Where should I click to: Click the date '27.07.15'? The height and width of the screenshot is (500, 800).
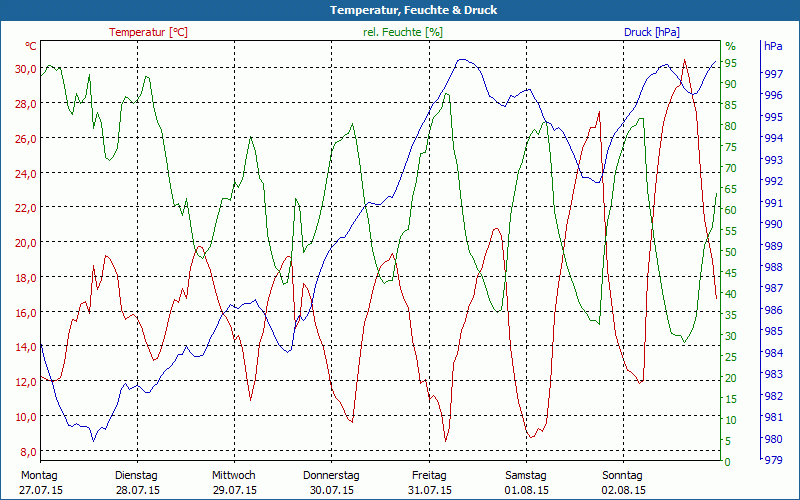pyautogui.click(x=41, y=490)
